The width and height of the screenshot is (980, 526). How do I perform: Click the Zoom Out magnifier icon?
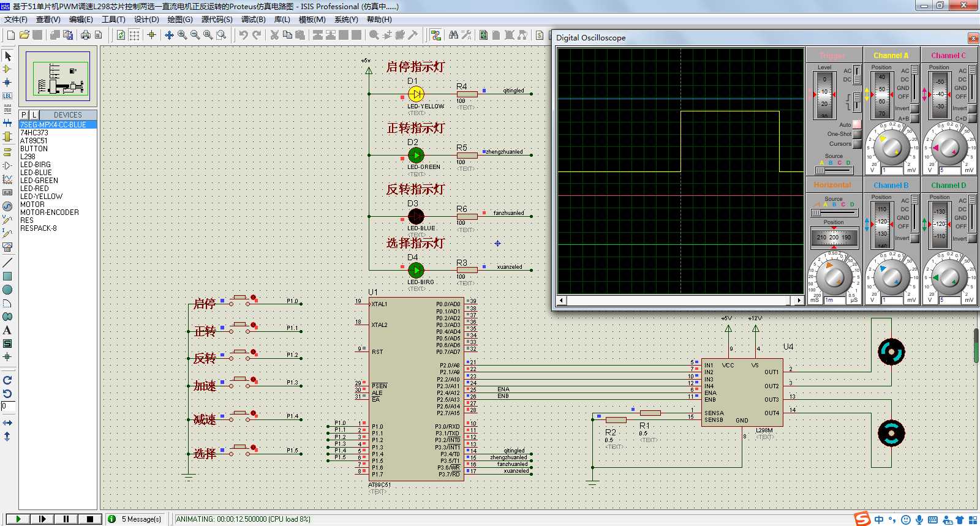[195, 35]
